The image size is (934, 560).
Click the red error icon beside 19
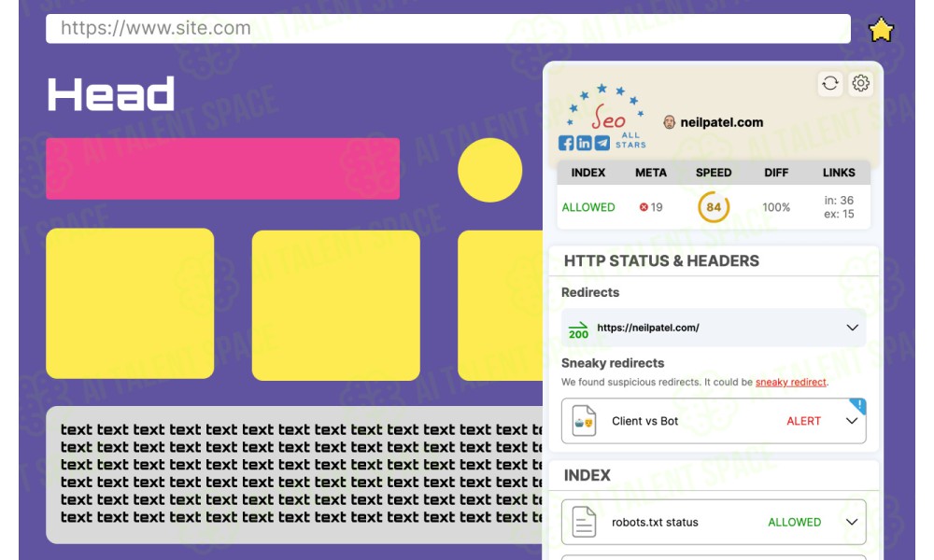644,207
